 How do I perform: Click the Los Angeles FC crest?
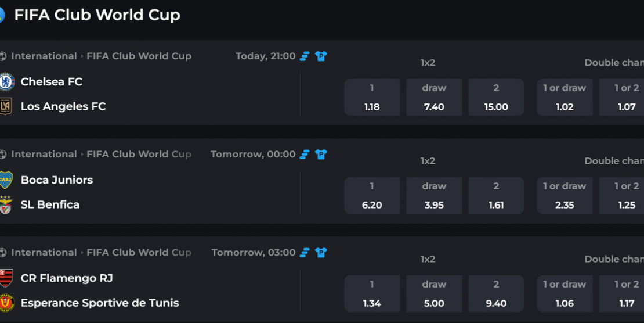[x=6, y=106]
